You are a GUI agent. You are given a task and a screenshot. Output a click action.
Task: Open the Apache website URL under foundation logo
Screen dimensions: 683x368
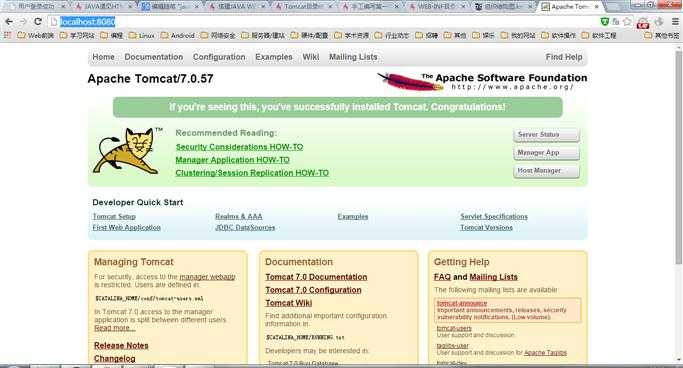(x=512, y=87)
